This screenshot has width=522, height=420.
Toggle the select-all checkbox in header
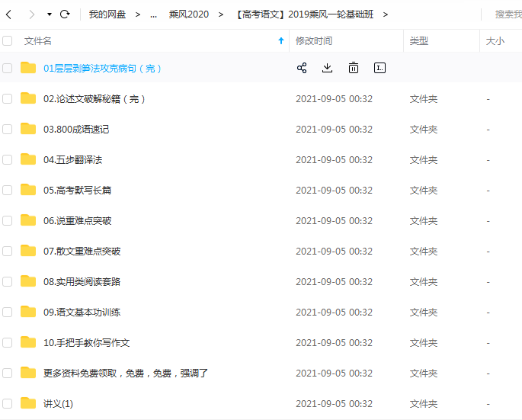tap(8, 41)
